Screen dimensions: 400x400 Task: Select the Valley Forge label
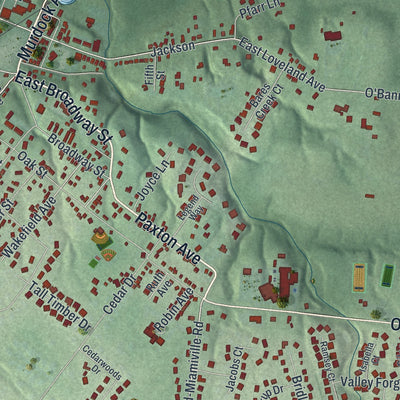point(370,383)
